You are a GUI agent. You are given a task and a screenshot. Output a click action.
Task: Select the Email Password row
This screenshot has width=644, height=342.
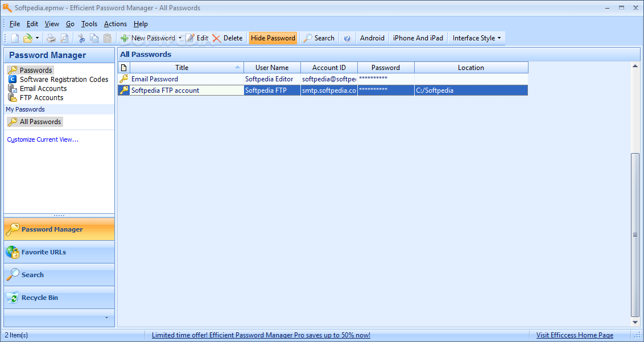(323, 79)
